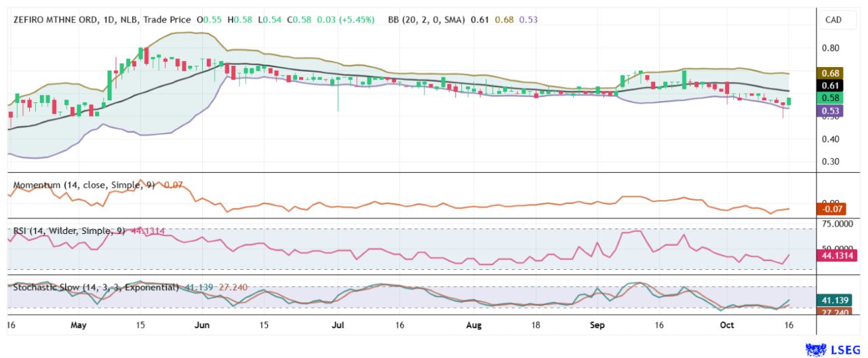The height and width of the screenshot is (358, 868).
Task: Click the 0.80 price axis label
Action: [x=831, y=48]
